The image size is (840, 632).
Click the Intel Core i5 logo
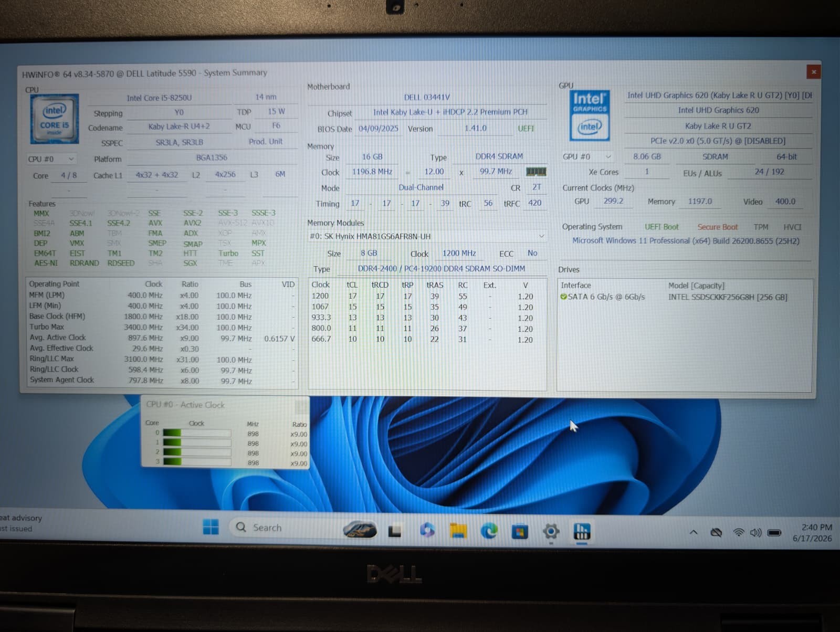[x=55, y=119]
